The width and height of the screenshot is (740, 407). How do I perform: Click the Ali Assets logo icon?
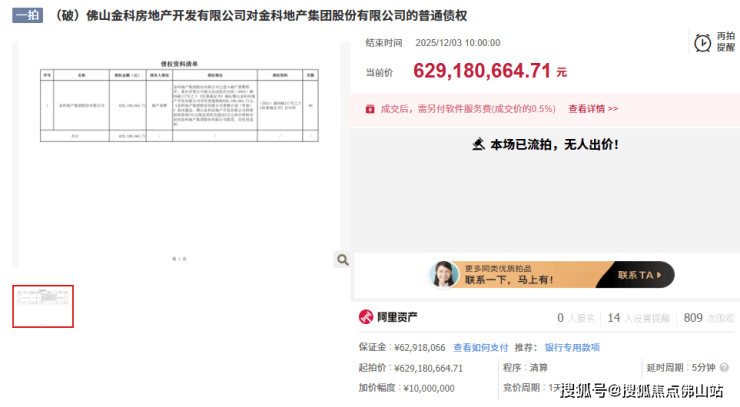click(366, 317)
